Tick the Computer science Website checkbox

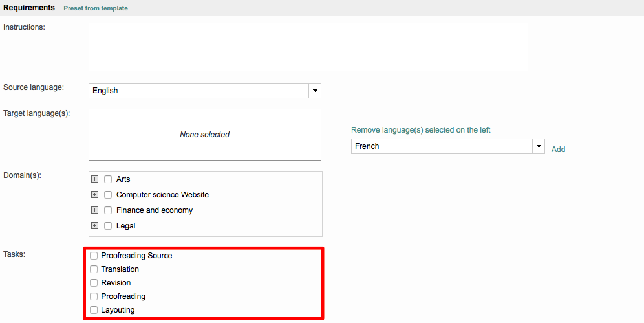point(108,195)
